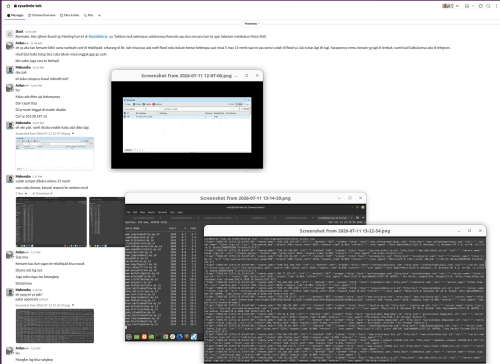
Task: Click the reminder bot avatar icon
Action: click(10, 34)
